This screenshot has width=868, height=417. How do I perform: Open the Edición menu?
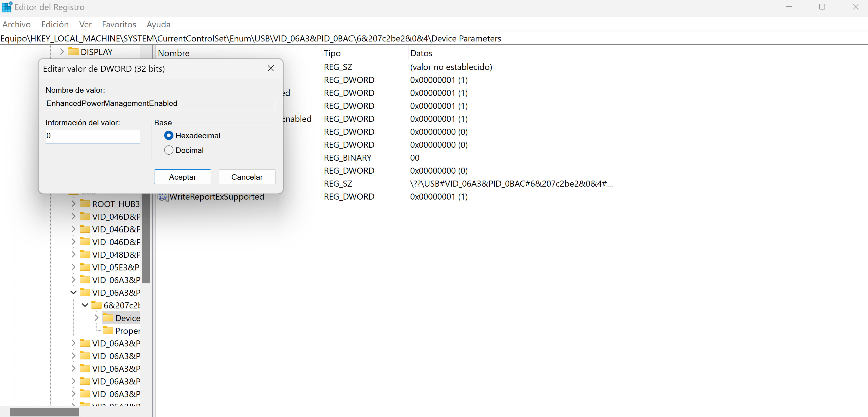[55, 24]
